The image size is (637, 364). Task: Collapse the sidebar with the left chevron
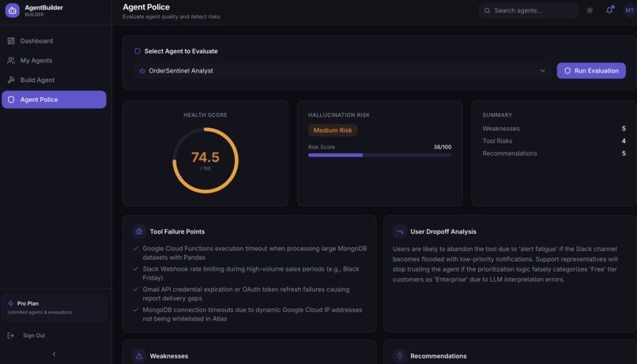[x=54, y=355]
